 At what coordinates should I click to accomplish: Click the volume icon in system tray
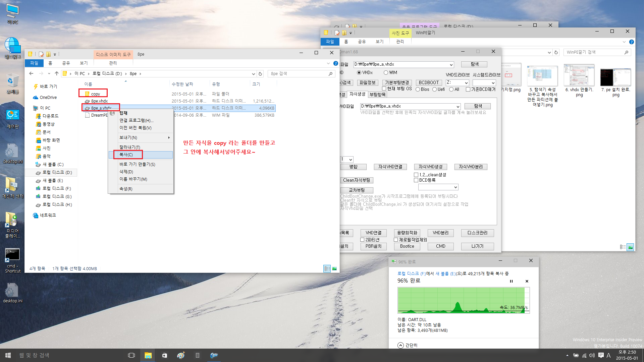tap(592, 355)
